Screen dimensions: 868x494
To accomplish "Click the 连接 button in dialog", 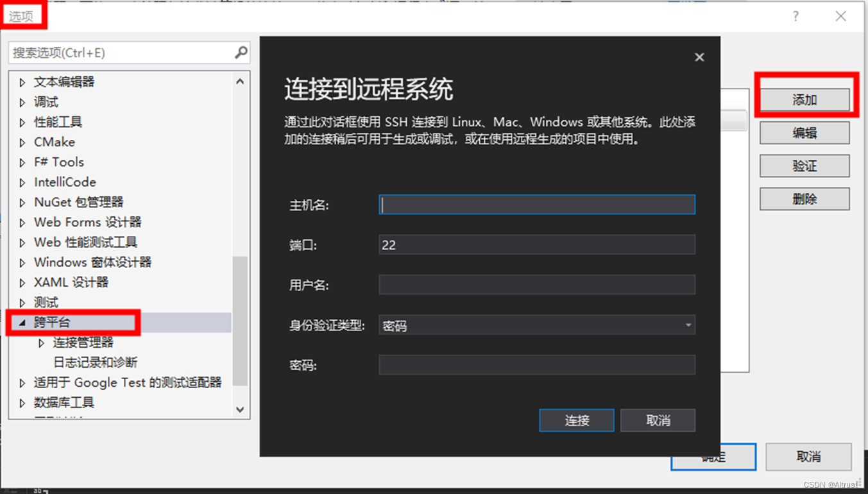I will pyautogui.click(x=577, y=420).
